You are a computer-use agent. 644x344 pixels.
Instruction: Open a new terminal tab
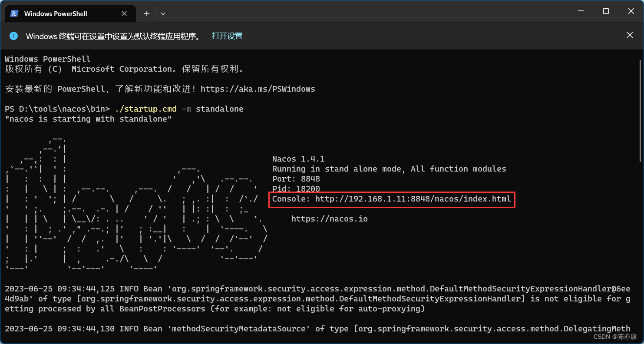tap(147, 13)
